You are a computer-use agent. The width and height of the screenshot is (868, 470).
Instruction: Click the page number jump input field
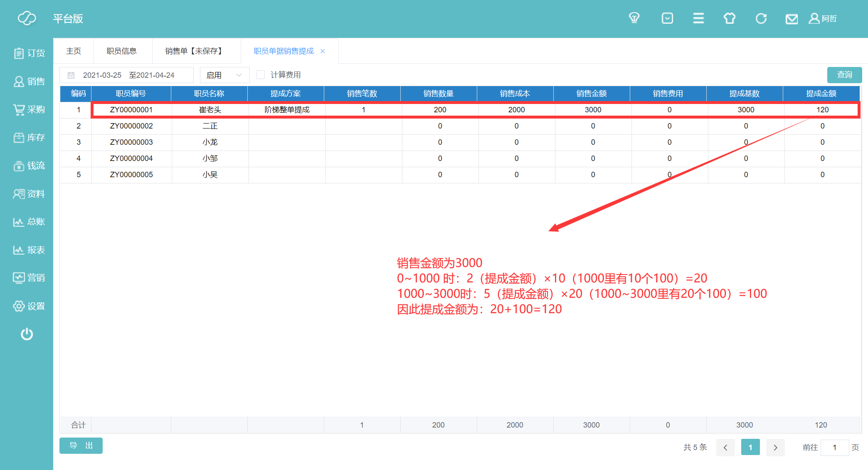[x=834, y=448]
